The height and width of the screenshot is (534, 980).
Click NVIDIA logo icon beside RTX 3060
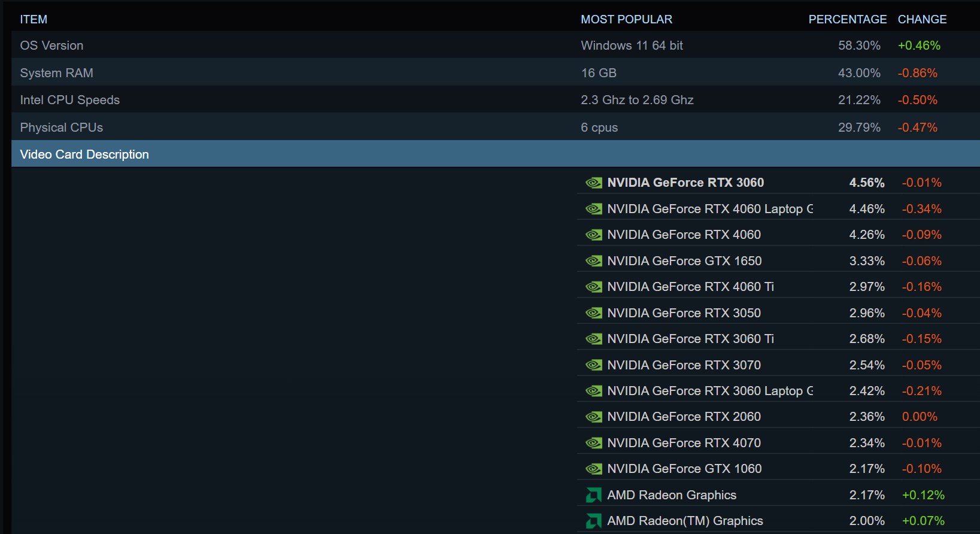(594, 183)
